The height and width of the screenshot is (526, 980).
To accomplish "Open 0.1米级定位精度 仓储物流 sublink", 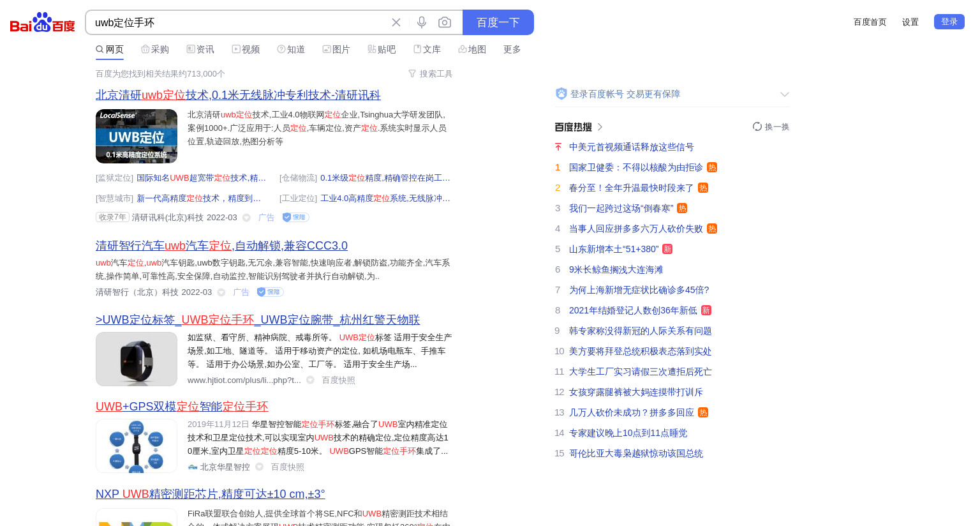I will pos(385,177).
